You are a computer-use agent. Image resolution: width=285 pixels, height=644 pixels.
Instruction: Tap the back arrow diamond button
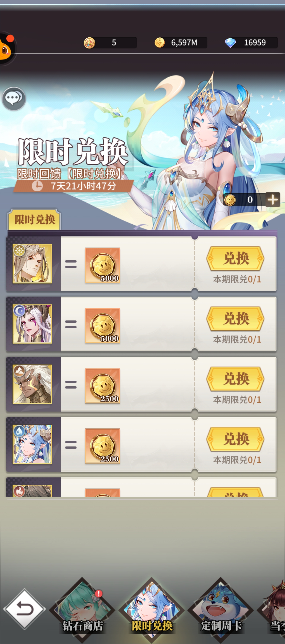click(24, 609)
